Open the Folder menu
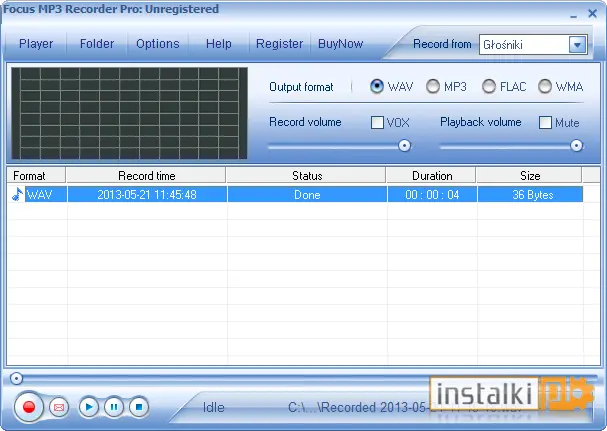607x431 pixels. 97,44
